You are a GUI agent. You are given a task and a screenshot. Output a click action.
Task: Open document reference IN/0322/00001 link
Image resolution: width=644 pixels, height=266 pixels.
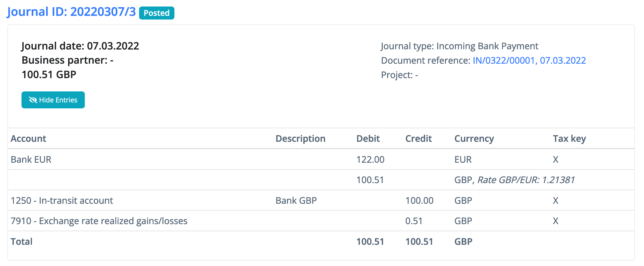[x=529, y=61]
